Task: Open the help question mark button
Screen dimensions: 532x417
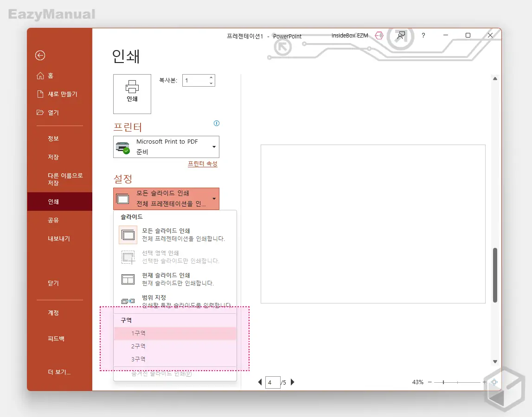Action: [423, 35]
